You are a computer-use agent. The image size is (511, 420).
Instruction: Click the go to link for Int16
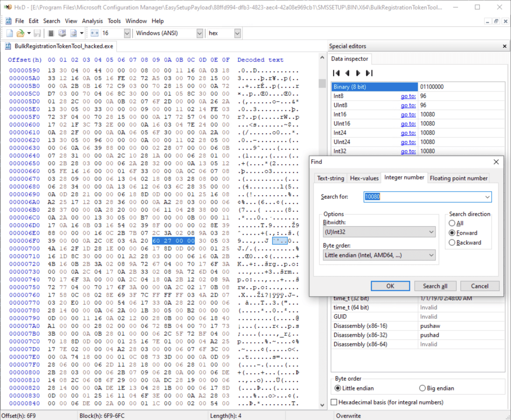408,115
